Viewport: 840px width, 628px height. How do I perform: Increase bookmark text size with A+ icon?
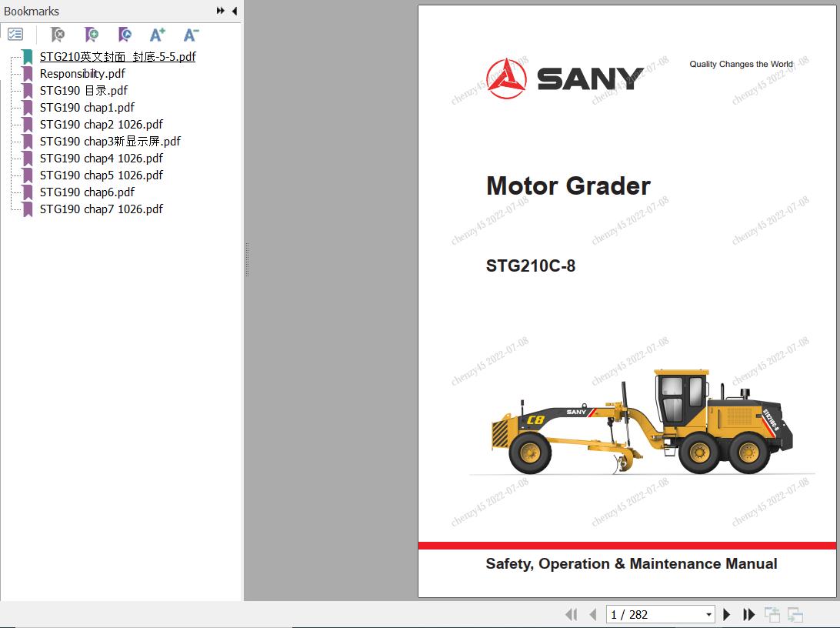click(158, 35)
